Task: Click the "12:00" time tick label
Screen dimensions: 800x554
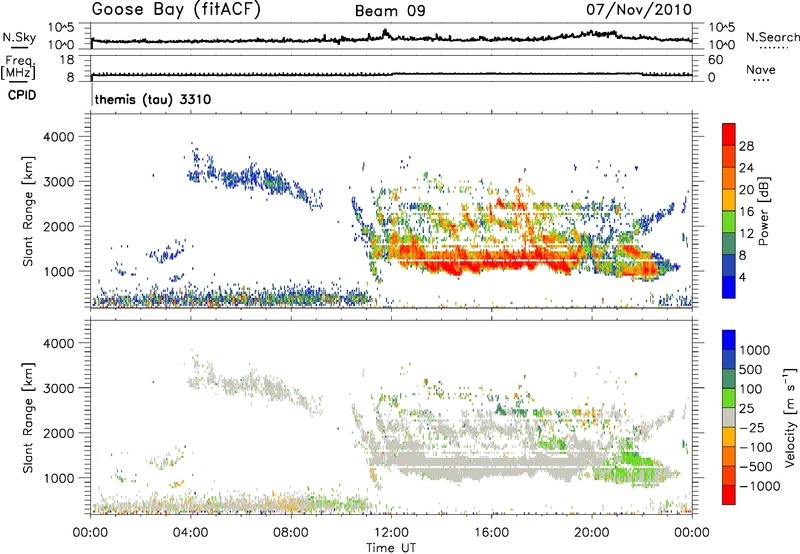Action: point(391,533)
